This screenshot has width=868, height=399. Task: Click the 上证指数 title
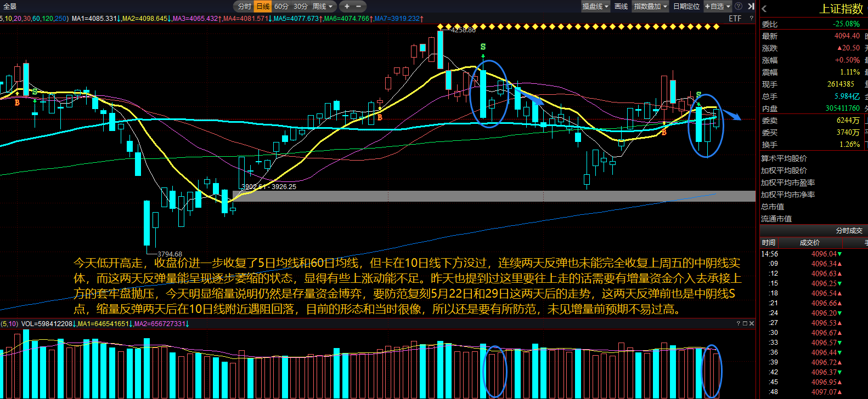coord(841,9)
